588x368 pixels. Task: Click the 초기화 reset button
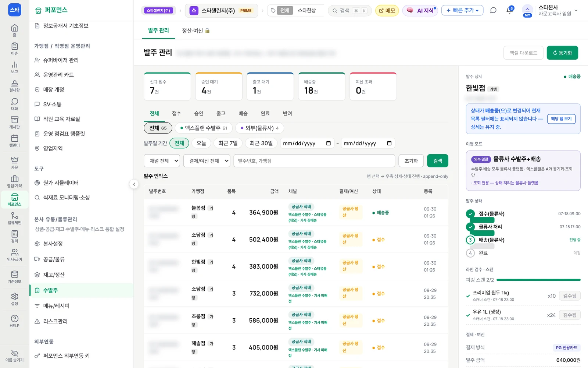coord(411,161)
